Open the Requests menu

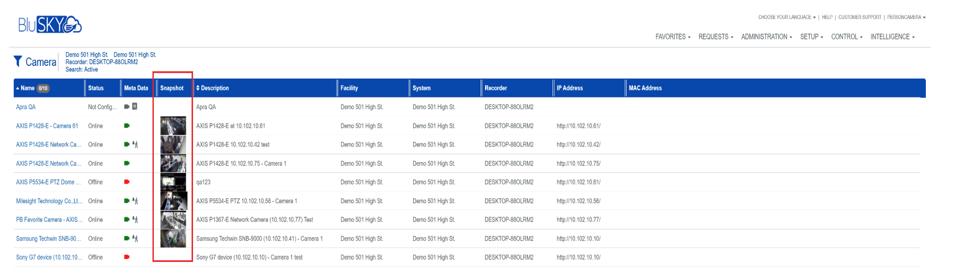point(716,37)
